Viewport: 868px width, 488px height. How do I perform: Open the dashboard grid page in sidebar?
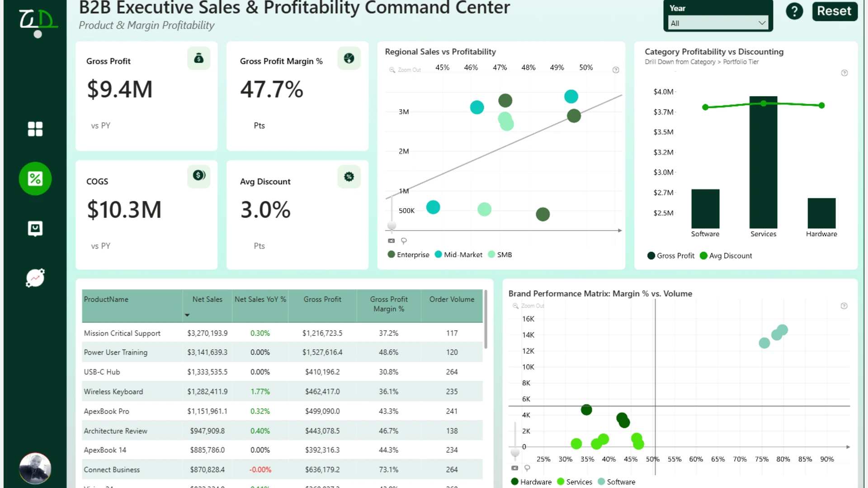click(x=35, y=129)
